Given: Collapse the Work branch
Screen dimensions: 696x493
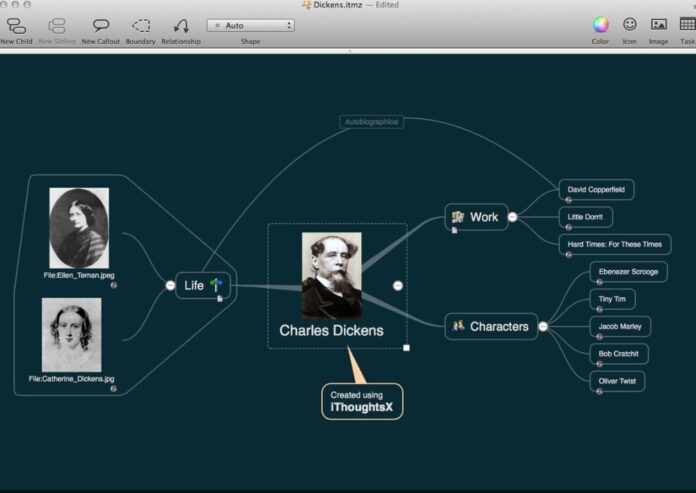Looking at the screenshot, I should tap(512, 217).
